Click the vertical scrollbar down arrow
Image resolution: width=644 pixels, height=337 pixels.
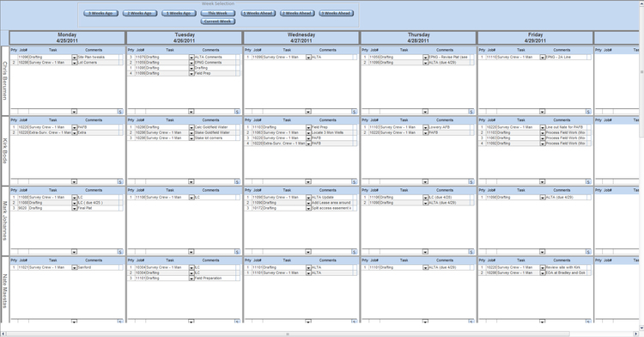(641, 328)
